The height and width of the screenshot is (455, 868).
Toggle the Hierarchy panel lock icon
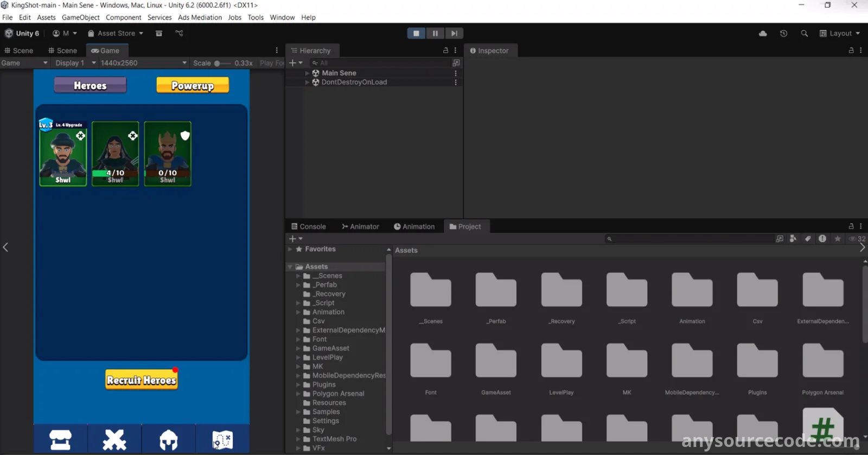click(445, 50)
